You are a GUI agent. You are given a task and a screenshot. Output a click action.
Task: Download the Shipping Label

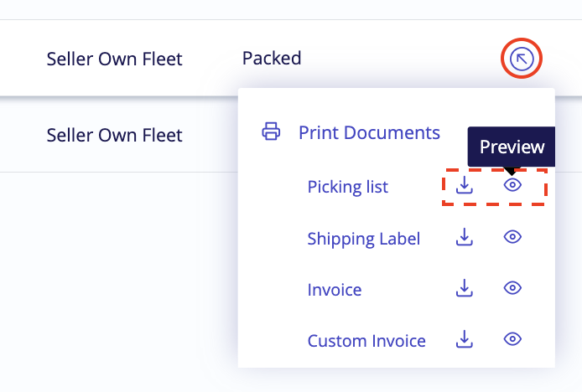pos(465,236)
